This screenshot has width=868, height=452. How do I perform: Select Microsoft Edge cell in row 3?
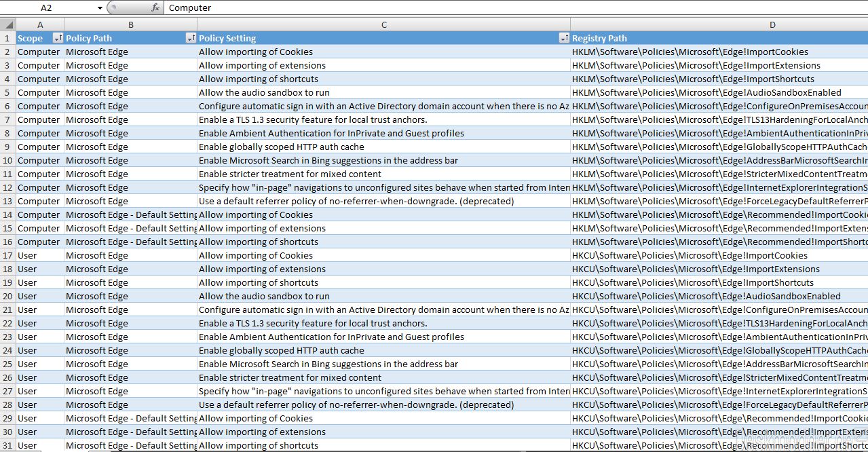coord(131,65)
